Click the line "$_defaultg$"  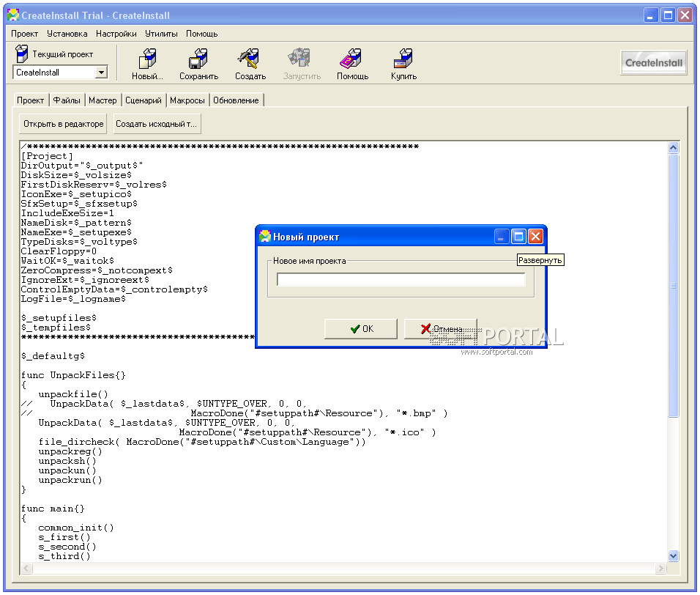53,356
